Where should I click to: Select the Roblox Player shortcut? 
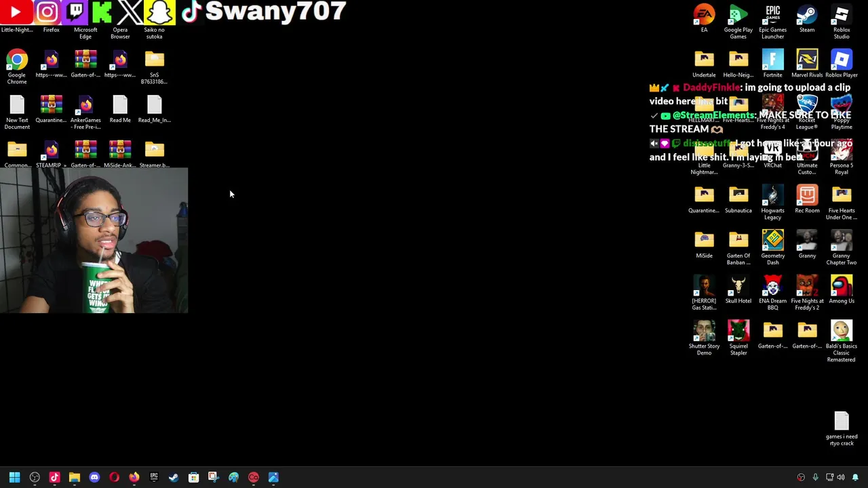pyautogui.click(x=842, y=64)
